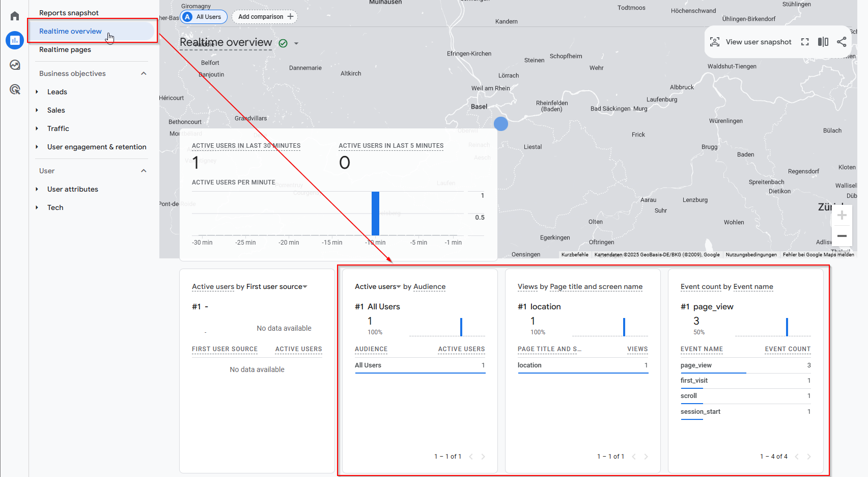
Task: Click the All Users comparison chip
Action: pos(204,17)
